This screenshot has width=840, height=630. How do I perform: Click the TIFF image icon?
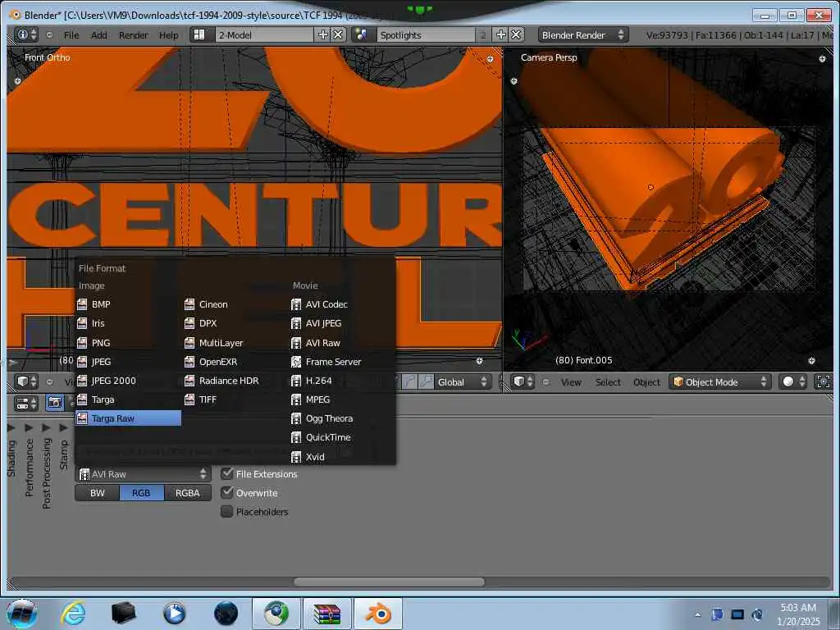click(189, 399)
